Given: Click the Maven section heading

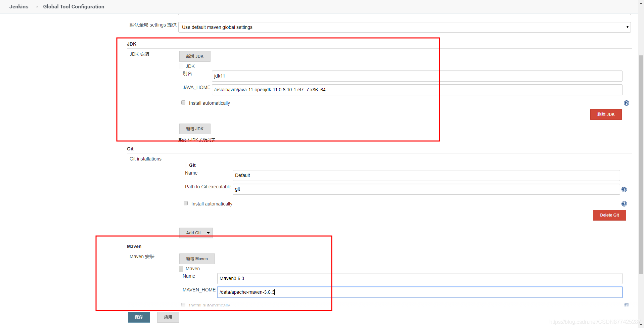Looking at the screenshot, I should [134, 246].
